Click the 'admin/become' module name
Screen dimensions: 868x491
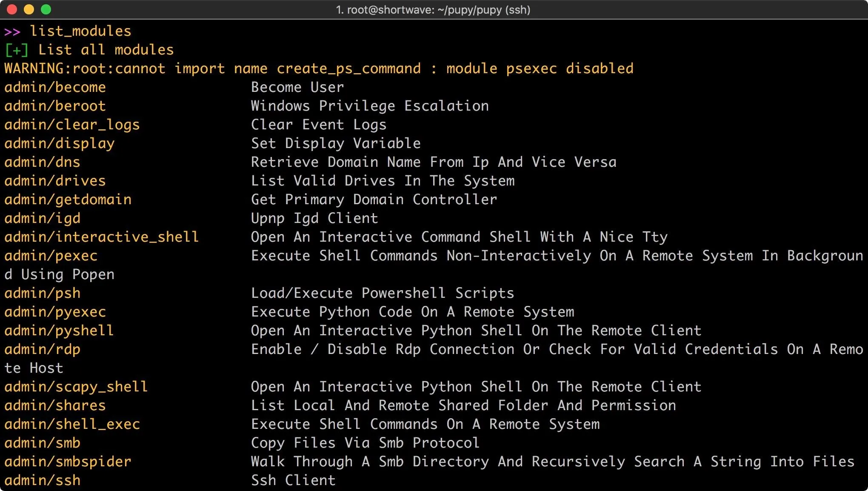coord(55,87)
